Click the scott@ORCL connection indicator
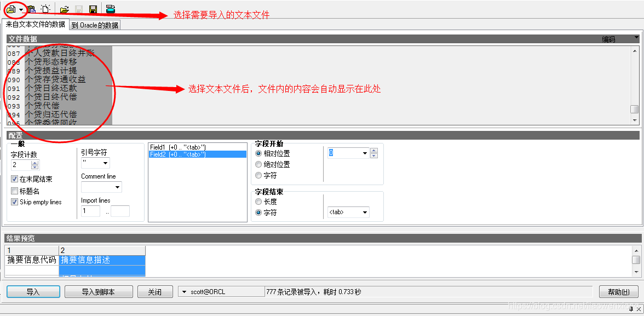Viewport: 644px width, 316px height. [x=221, y=291]
